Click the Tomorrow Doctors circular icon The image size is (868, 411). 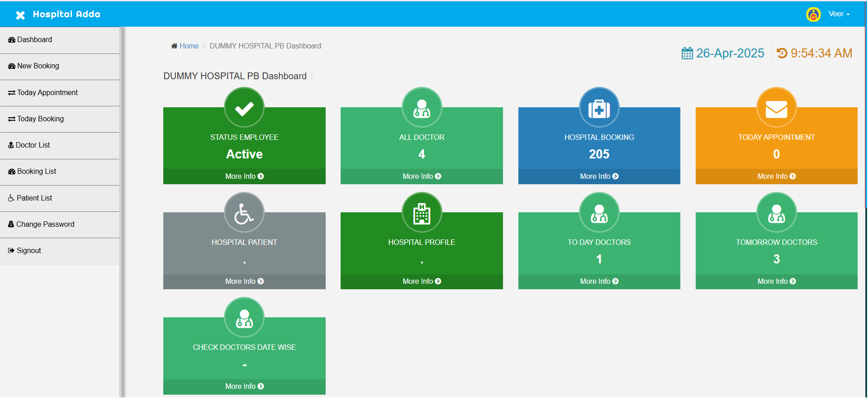(x=776, y=213)
